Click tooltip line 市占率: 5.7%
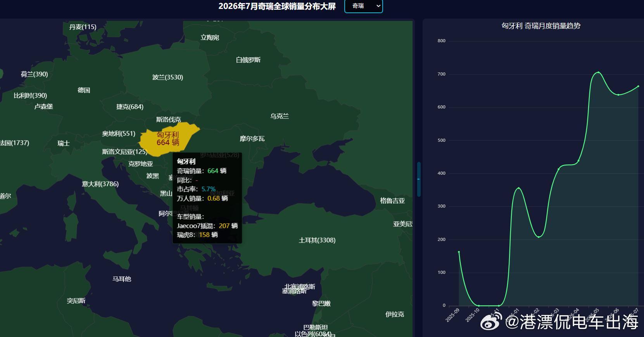Image resolution: width=644 pixels, height=337 pixels. tap(196, 189)
